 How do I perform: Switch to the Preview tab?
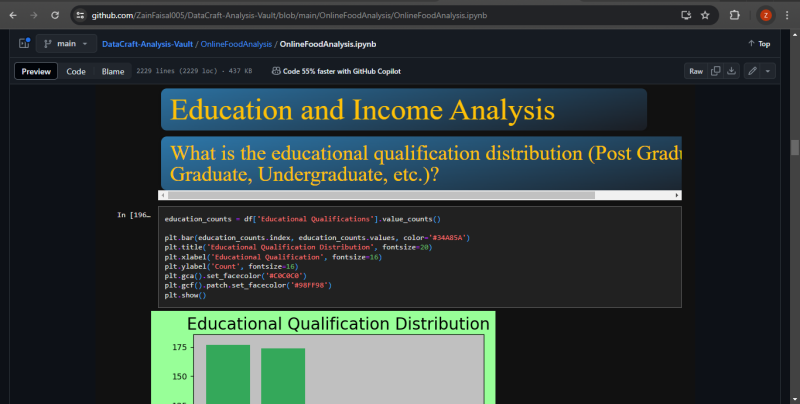point(37,71)
